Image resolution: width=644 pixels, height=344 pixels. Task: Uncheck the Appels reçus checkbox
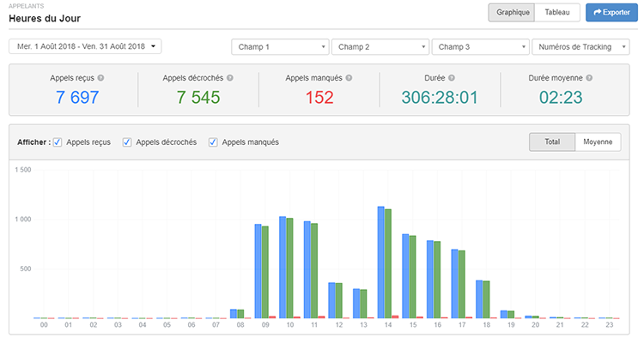coord(58,142)
